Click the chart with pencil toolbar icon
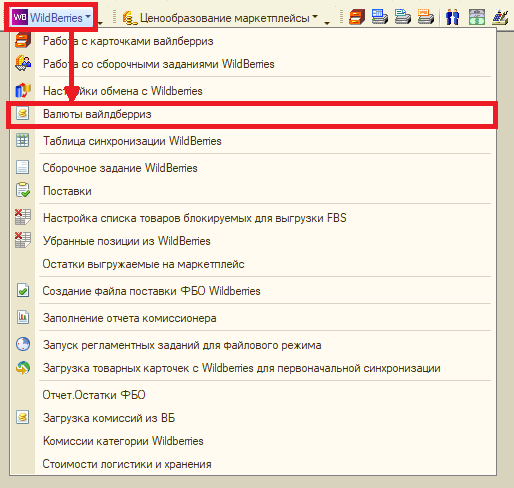Image resolution: width=514 pixels, height=488 pixels. (500, 17)
